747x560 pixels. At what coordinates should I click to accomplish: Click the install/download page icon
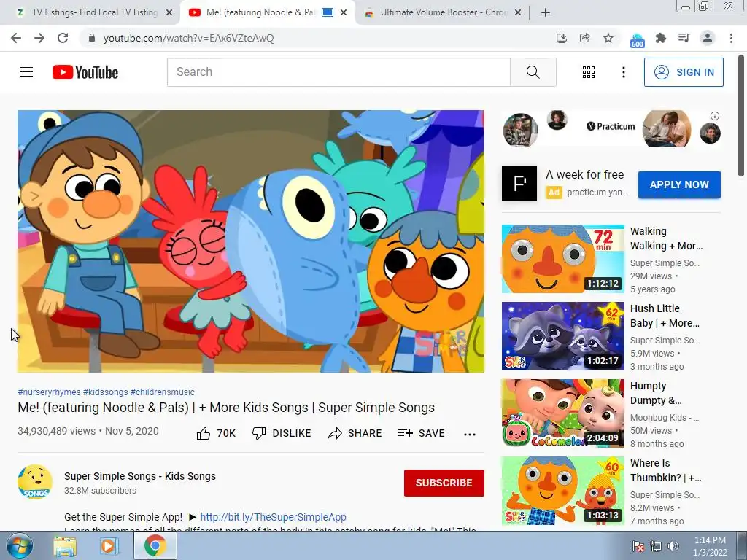click(562, 38)
